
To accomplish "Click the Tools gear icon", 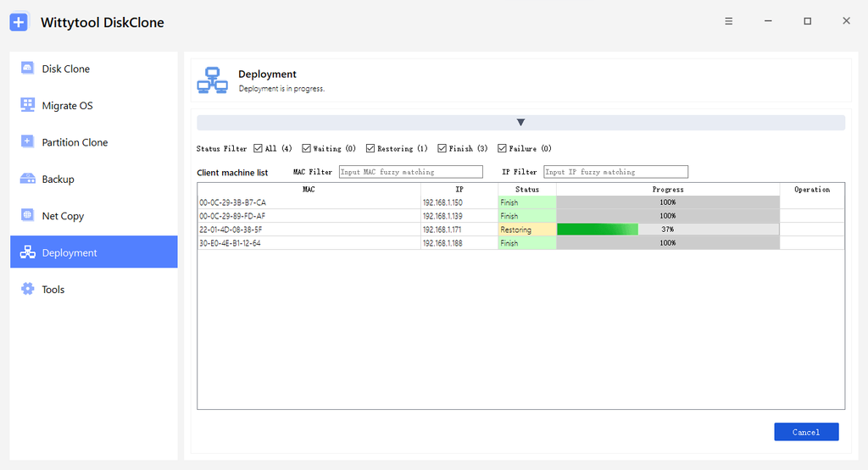I will click(x=27, y=289).
